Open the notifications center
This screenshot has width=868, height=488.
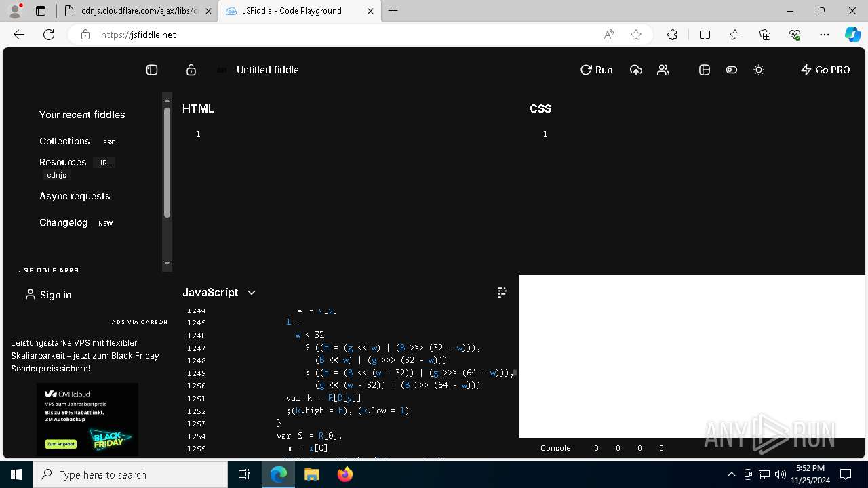846,474
